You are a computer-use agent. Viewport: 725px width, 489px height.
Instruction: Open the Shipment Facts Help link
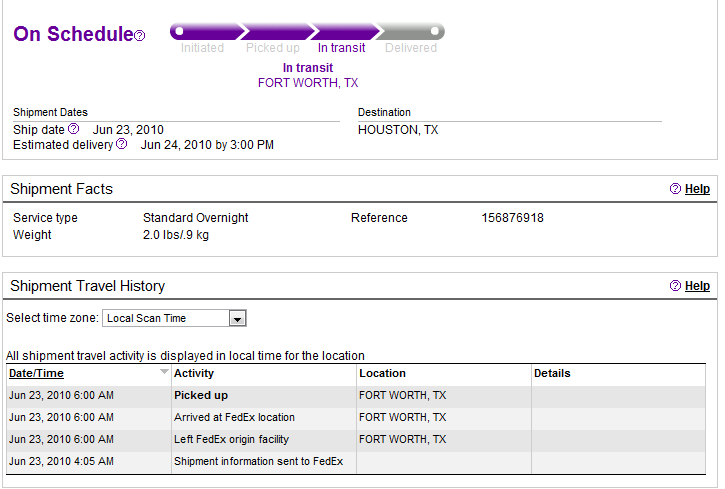pyautogui.click(x=697, y=189)
